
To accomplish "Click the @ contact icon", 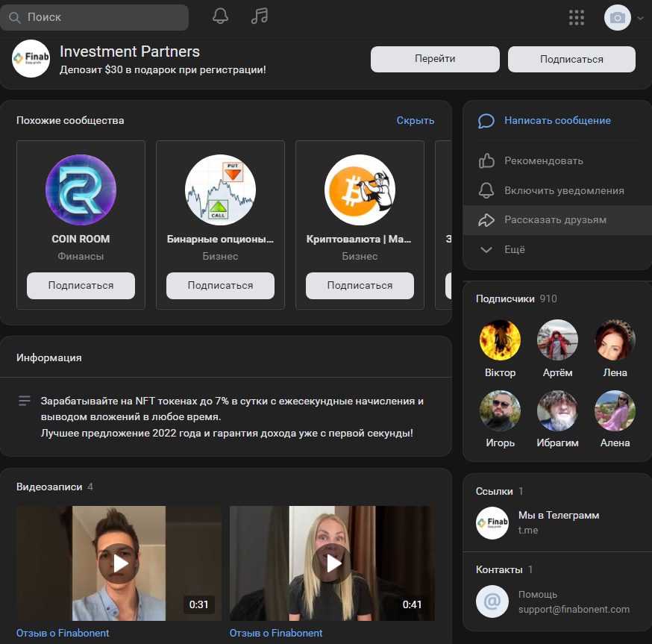I will 492,601.
